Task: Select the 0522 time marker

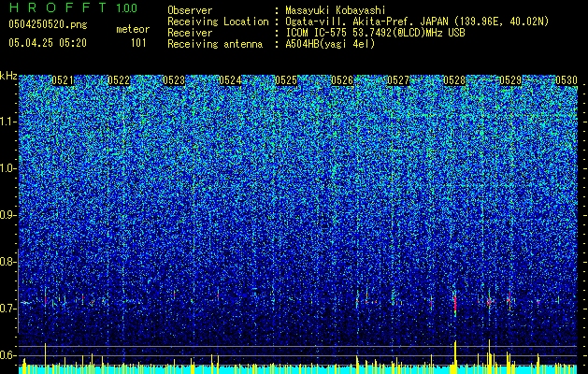Action: (x=119, y=80)
